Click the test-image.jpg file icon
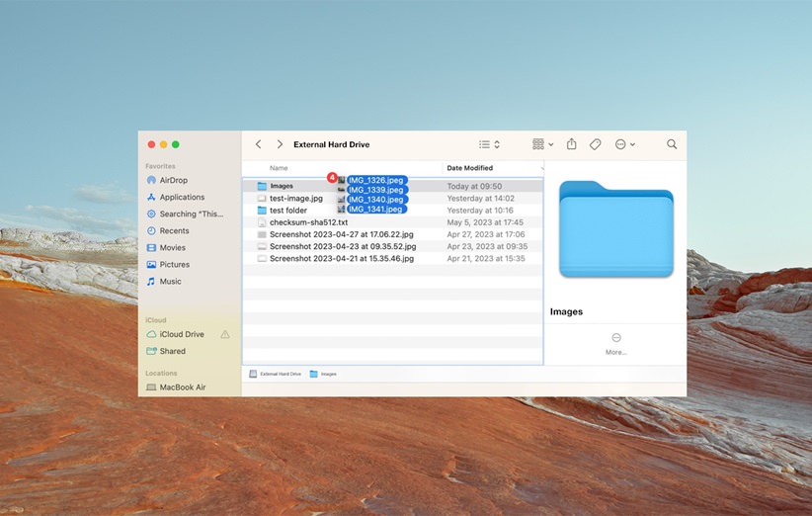This screenshot has height=516, width=812. tap(262, 199)
